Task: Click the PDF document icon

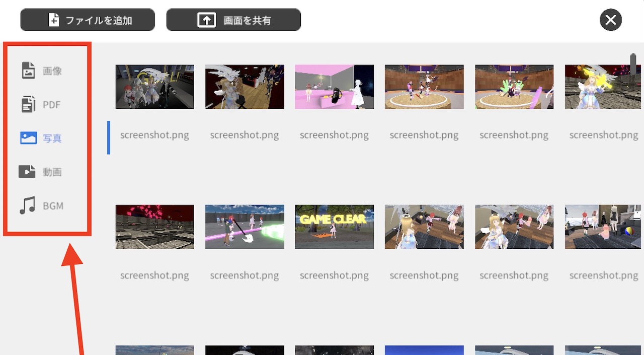Action: tap(28, 105)
